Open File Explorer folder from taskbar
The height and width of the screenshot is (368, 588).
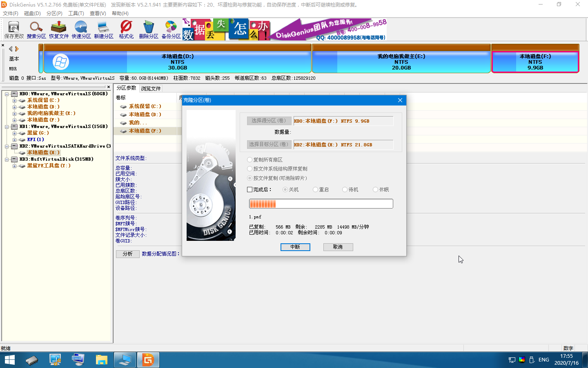[102, 360]
